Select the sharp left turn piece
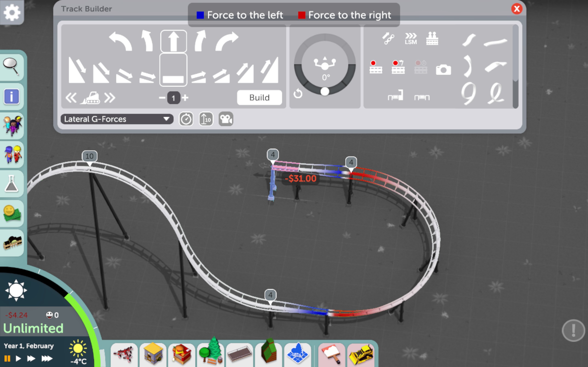Image resolution: width=588 pixels, height=367 pixels. click(x=121, y=41)
